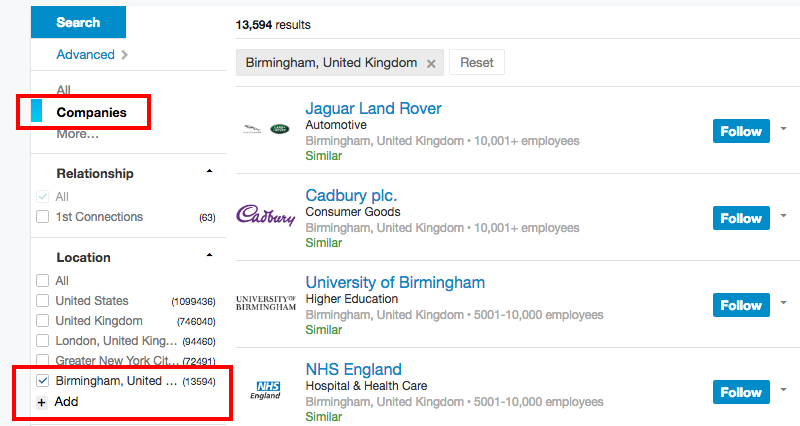Click the Cadbury logo thumbnail
The width and height of the screenshot is (800, 426).
click(265, 215)
